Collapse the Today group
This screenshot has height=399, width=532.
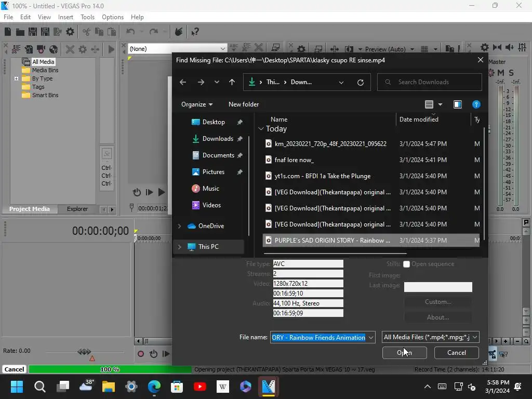(x=261, y=129)
